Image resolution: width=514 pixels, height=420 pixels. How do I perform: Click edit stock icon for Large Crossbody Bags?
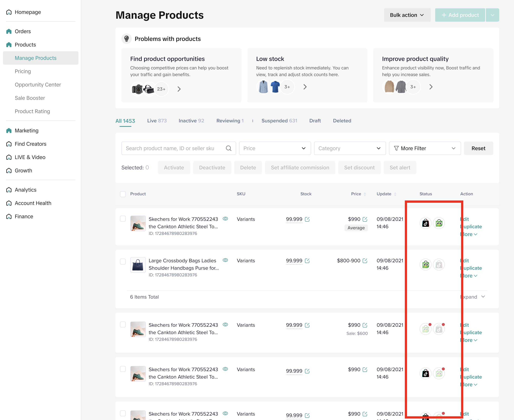(x=307, y=261)
